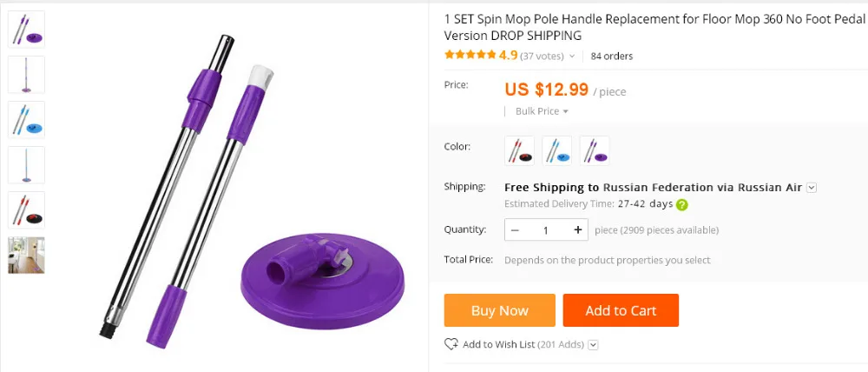
Task: View the assembled purple mop thumbnail
Action: pyautogui.click(x=26, y=74)
